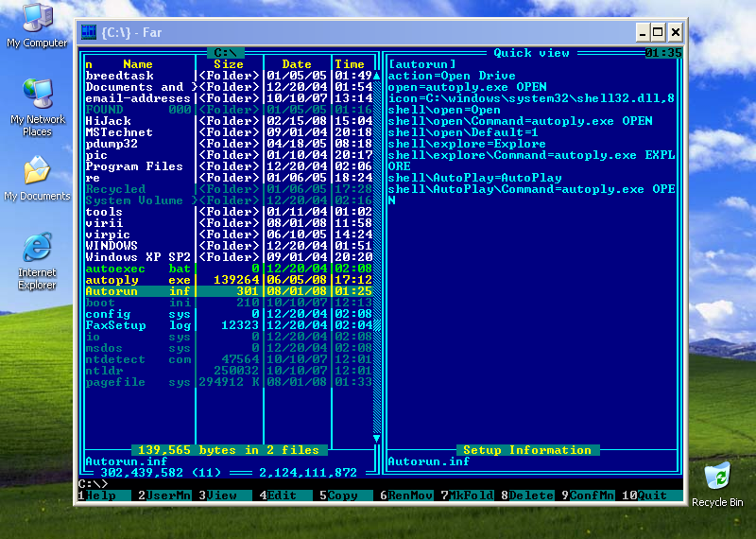
Task: Select the HiJack folder
Action: [x=229, y=121]
